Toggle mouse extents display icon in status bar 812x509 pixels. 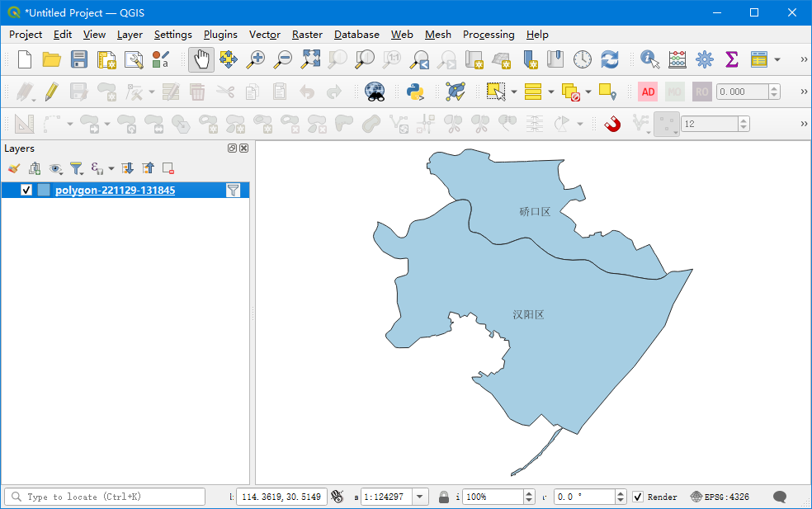pos(338,497)
